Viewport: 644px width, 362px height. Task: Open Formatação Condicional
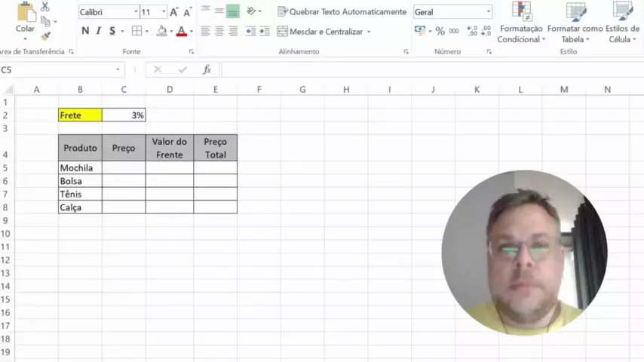521,23
